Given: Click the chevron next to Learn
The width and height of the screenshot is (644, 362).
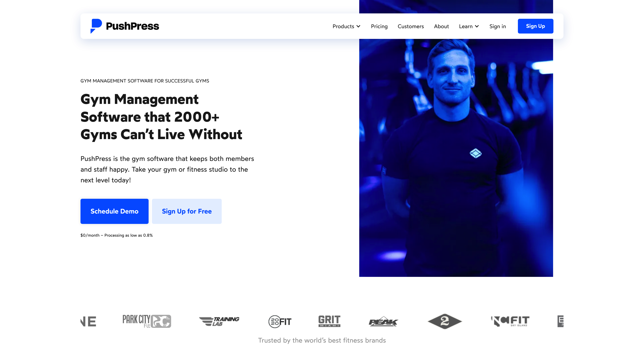Looking at the screenshot, I should pos(477,26).
